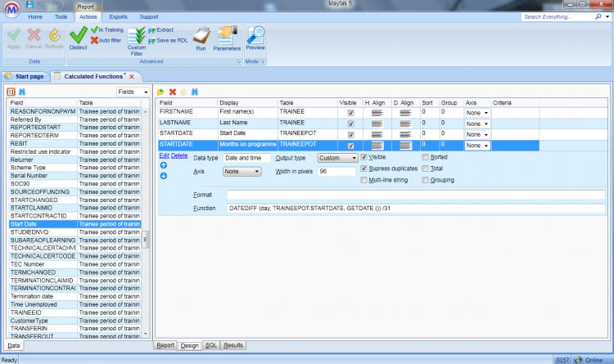Switch to the SQL tab at the bottom
Image resolution: width=614 pixels, height=364 pixels.
(x=210, y=346)
